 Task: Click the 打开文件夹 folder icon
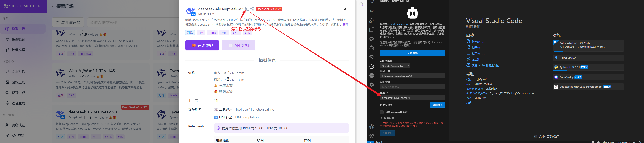[x=468, y=53]
